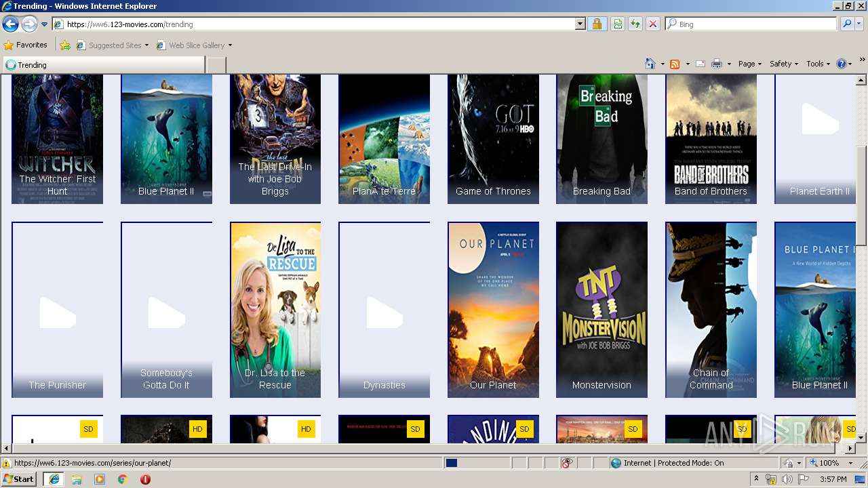Click the security lock icon
The image size is (868, 488).
597,24
